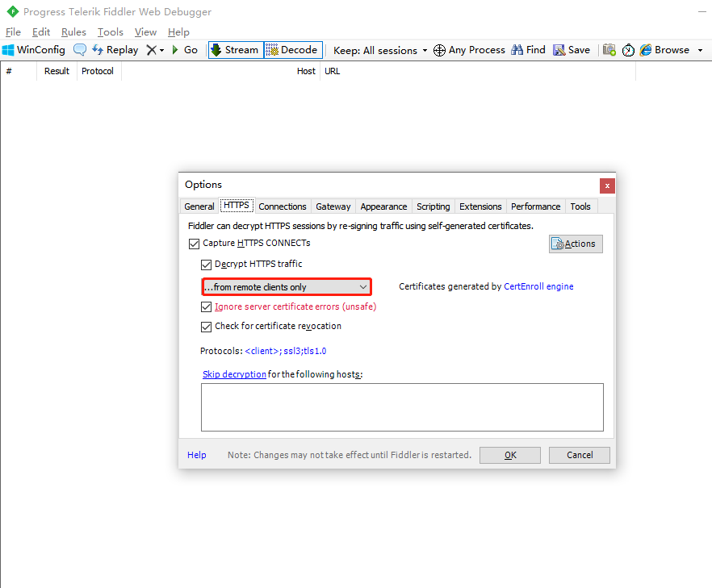Toggle Stream mode
This screenshot has width=712, height=588.
236,50
